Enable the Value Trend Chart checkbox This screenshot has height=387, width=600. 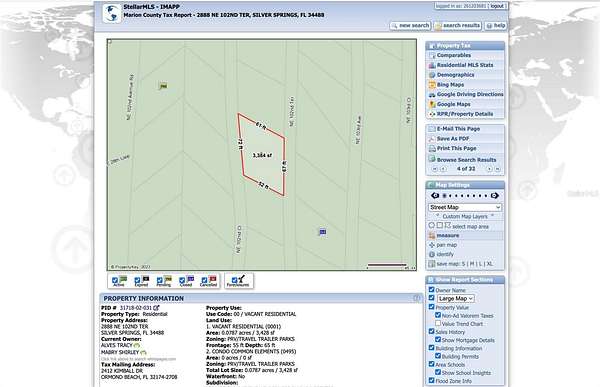point(438,323)
